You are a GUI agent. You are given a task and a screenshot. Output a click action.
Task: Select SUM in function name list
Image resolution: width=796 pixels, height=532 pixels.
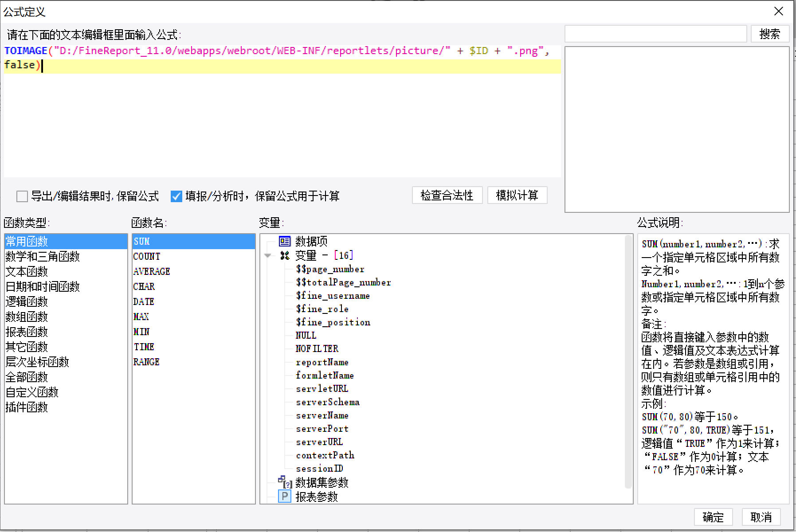tap(194, 242)
